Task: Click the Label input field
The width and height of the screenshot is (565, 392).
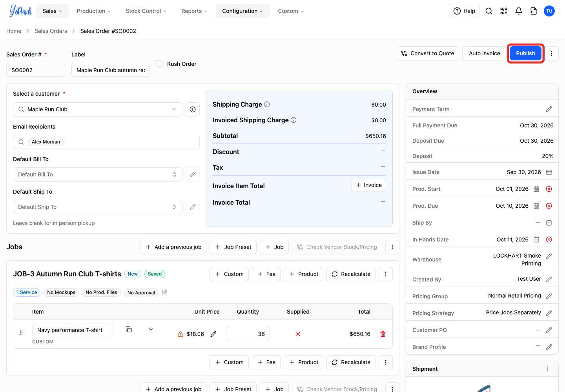Action: [x=111, y=70]
